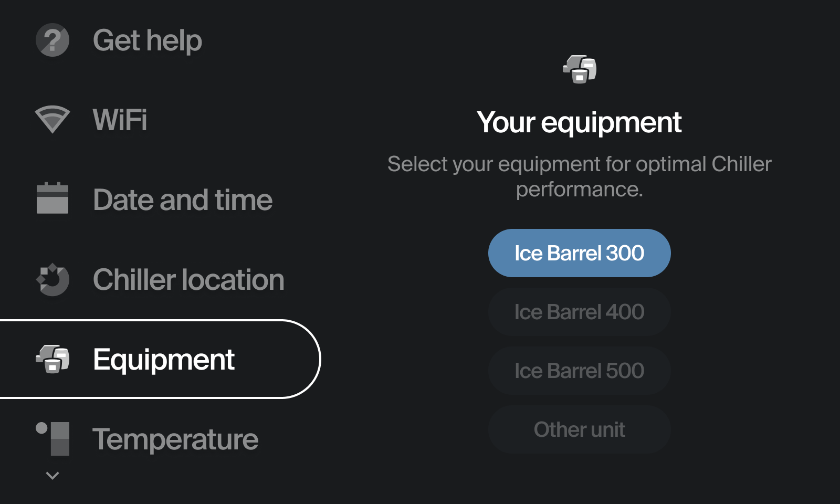This screenshot has height=504, width=840.
Task: Select the Other unit option
Action: point(580,429)
